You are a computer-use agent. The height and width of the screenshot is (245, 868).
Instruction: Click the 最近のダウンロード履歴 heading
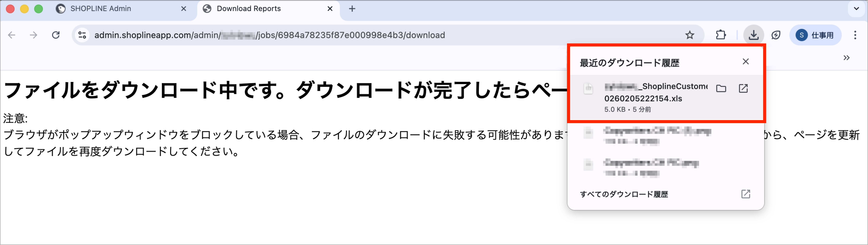point(629,63)
